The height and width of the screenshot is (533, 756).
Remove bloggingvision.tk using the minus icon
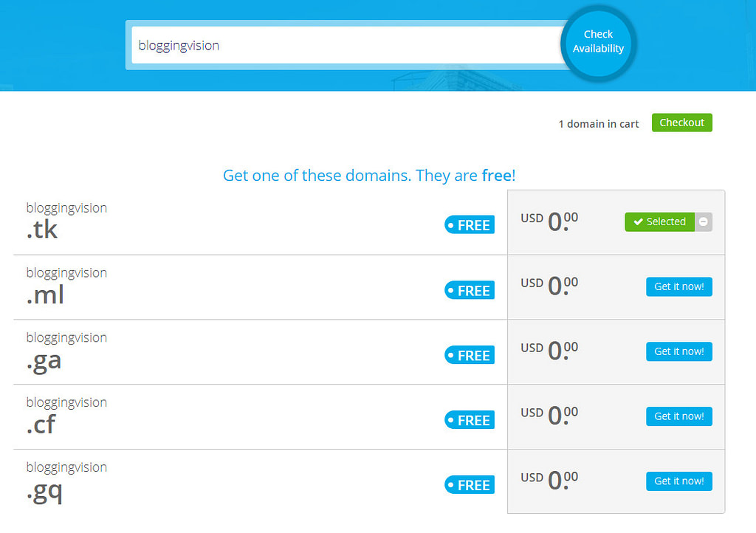pyautogui.click(x=702, y=221)
